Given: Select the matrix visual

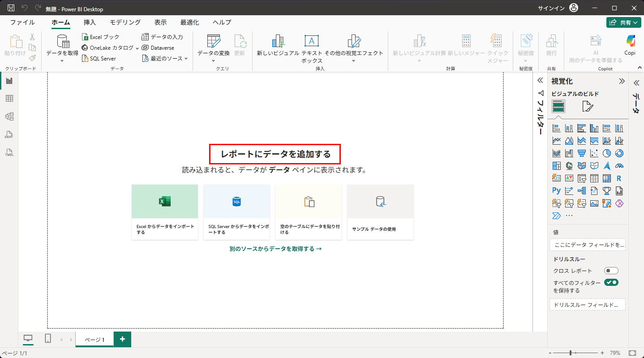Looking at the screenshot, I should coord(607,178).
